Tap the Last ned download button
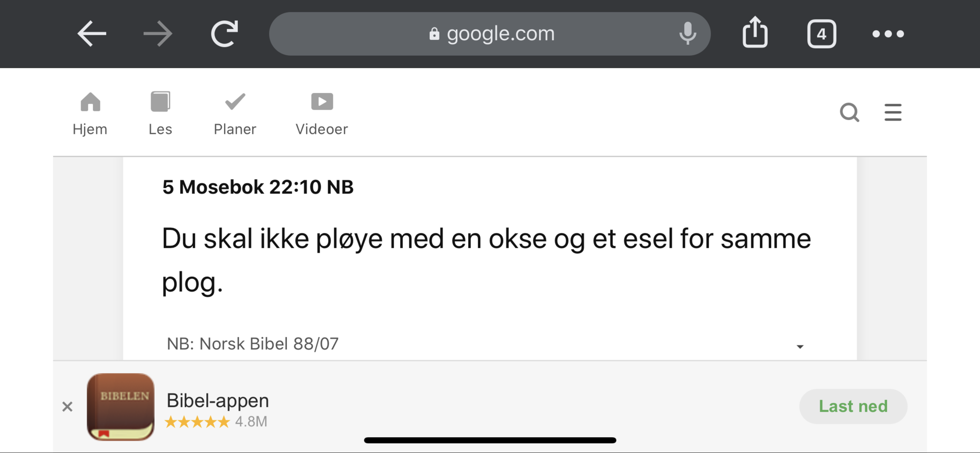980x453 pixels. (853, 407)
